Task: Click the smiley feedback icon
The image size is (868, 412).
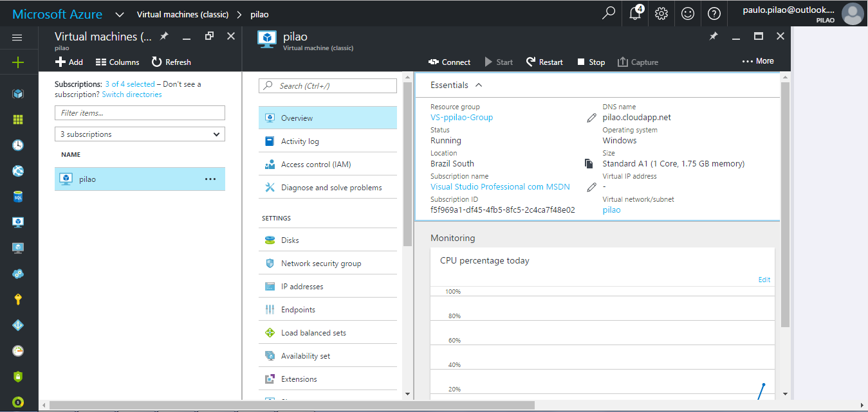Action: point(688,13)
